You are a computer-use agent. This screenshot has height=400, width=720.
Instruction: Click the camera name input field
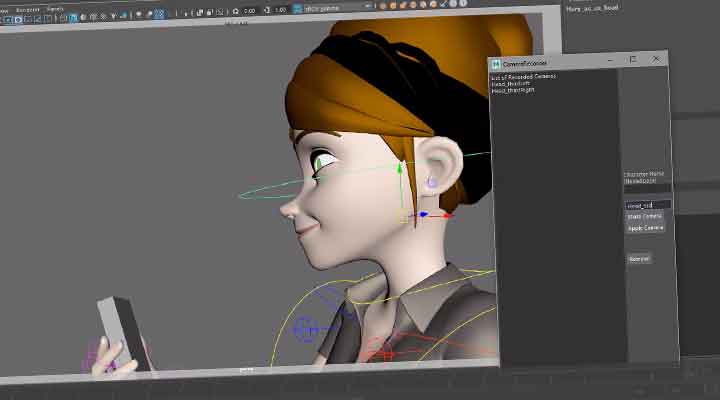pyautogui.click(x=647, y=205)
